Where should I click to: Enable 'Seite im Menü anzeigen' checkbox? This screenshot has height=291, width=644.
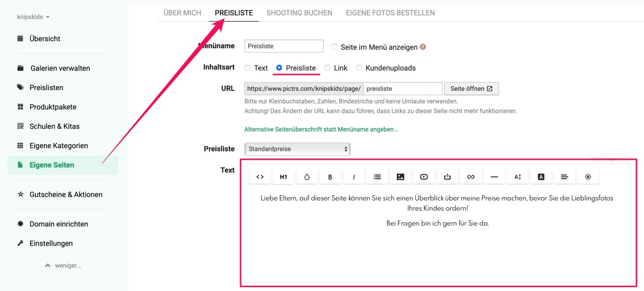pos(334,47)
